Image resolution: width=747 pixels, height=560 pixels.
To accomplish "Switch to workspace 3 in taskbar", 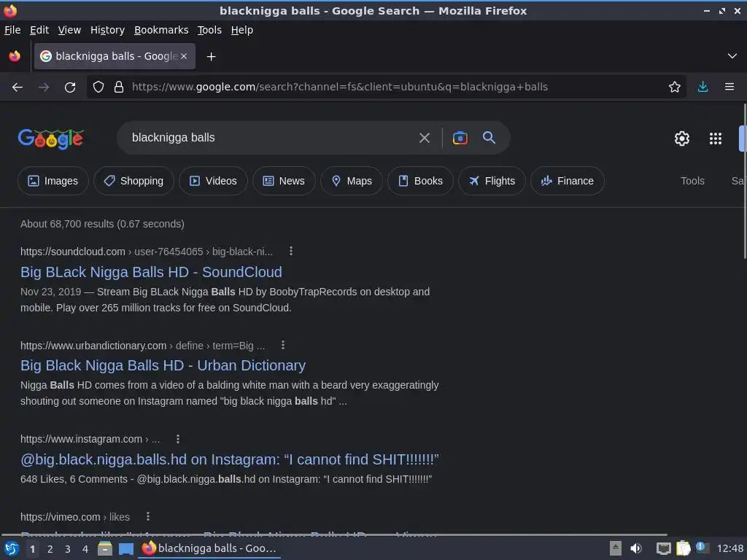I will [x=68, y=549].
